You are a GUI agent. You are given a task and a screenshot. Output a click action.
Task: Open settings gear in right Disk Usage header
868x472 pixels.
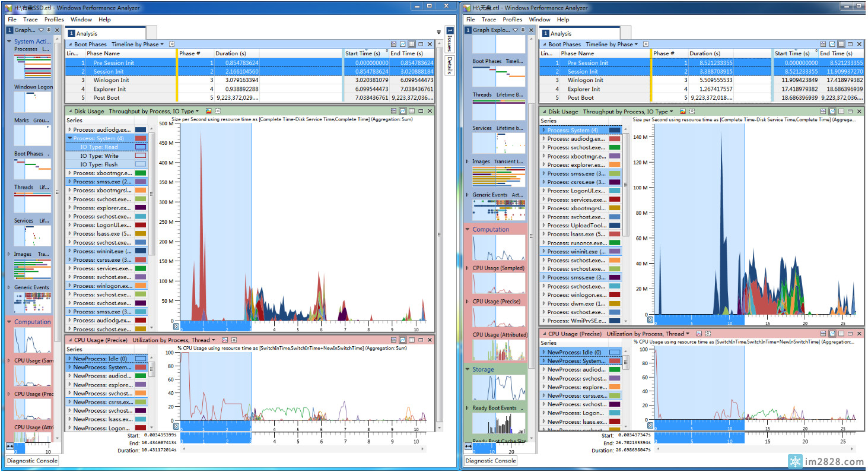click(x=692, y=111)
